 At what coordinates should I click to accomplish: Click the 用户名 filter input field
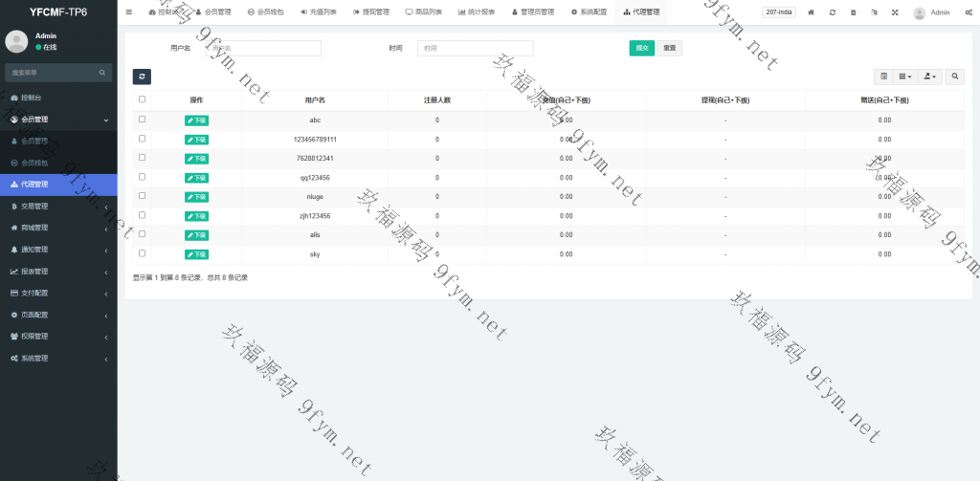[264, 48]
